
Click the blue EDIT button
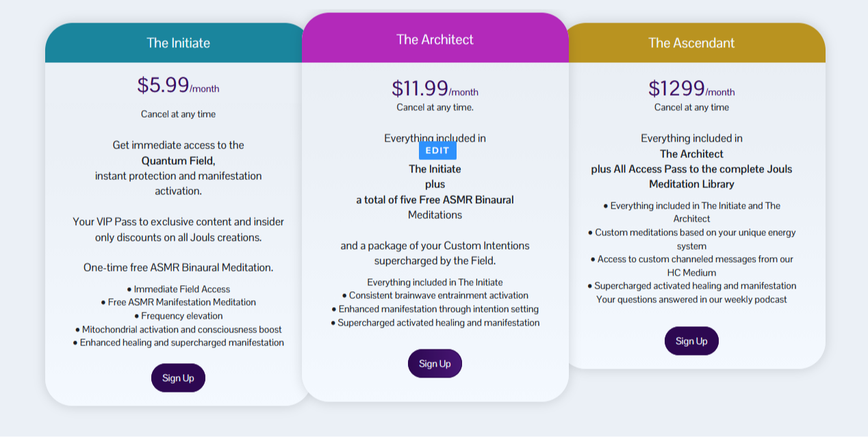pyautogui.click(x=437, y=150)
